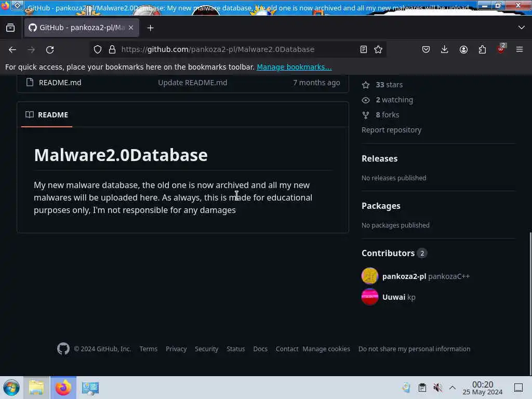Viewport: 532px width, 399px height.
Task: Click pankoza2-pl contributor avatar
Action: tap(370, 276)
